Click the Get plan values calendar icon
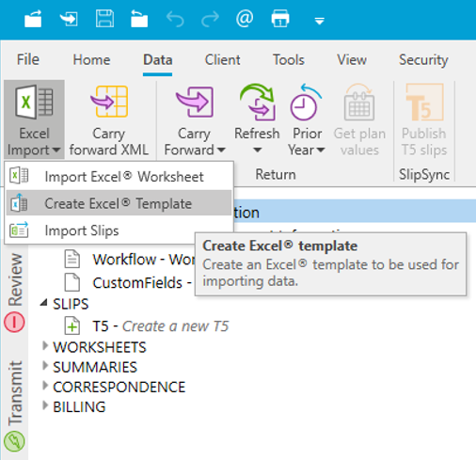This screenshot has height=460, width=476. tap(359, 103)
